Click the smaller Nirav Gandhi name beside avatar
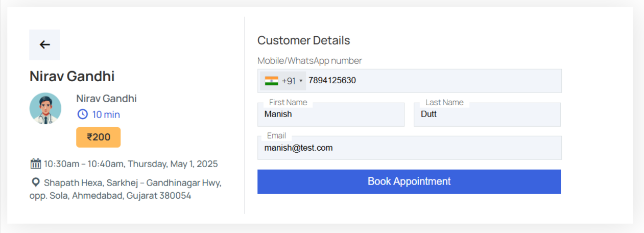 coord(106,99)
